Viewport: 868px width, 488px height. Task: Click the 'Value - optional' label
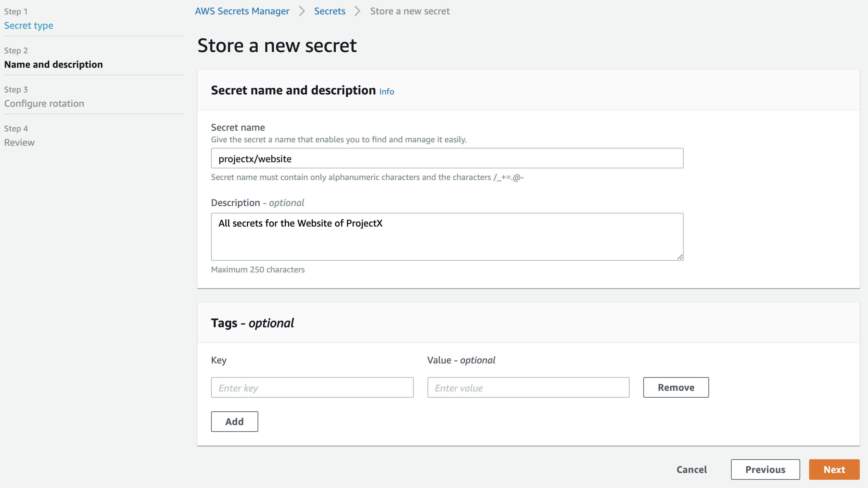coord(461,360)
